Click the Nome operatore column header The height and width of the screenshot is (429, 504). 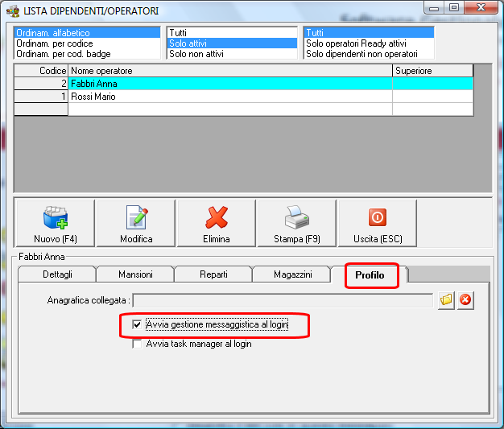(x=230, y=71)
